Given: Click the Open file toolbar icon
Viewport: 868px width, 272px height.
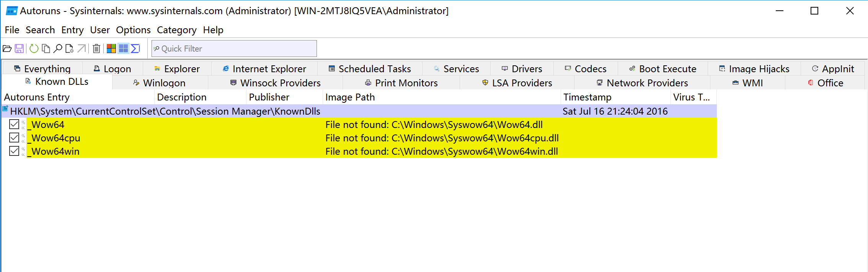Looking at the screenshot, I should click(x=7, y=49).
